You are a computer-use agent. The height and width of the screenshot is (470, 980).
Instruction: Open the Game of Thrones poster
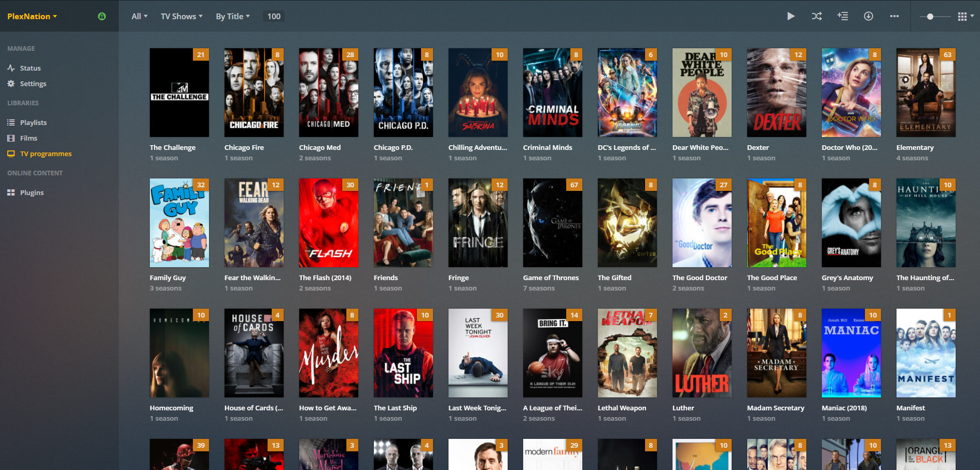click(x=553, y=223)
